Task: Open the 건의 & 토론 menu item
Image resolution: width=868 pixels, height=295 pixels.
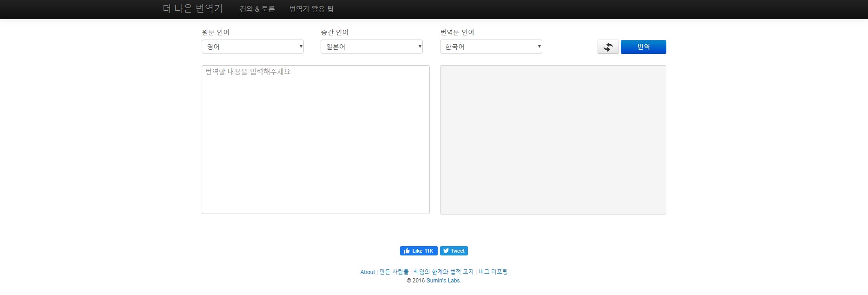Action: tap(257, 9)
